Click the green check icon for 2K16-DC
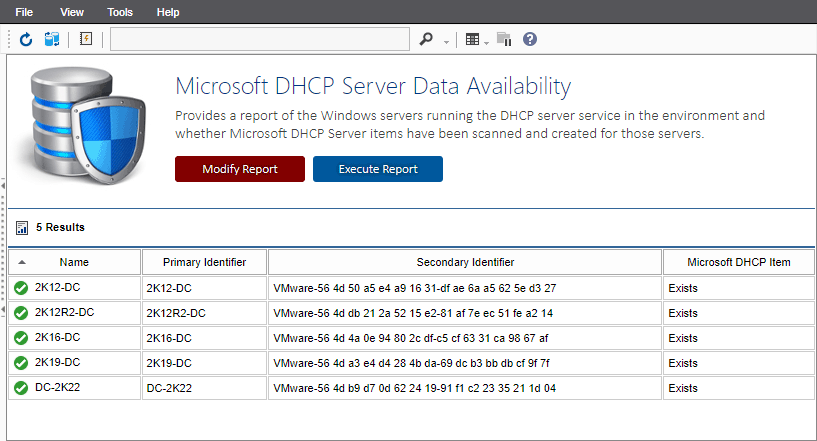This screenshot has height=441, width=817. pyautogui.click(x=21, y=338)
